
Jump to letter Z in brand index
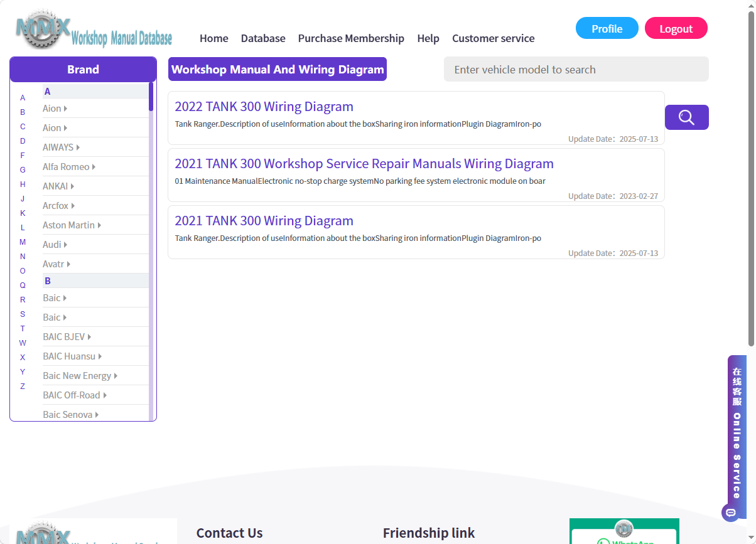23,387
